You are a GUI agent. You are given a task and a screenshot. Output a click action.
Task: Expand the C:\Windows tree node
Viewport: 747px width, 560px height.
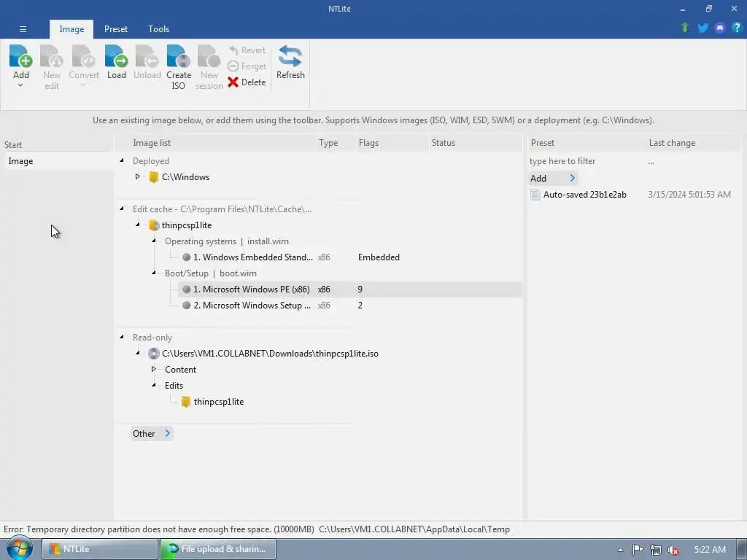click(138, 176)
